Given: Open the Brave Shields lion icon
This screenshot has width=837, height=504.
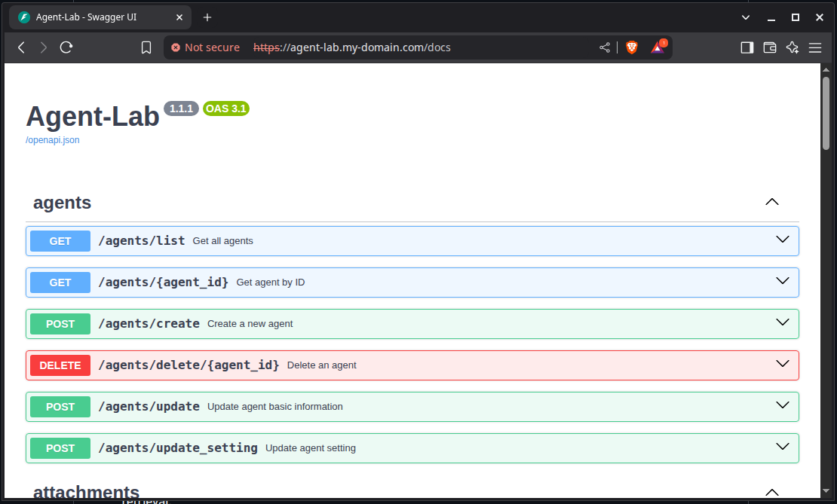Looking at the screenshot, I should click(x=631, y=47).
